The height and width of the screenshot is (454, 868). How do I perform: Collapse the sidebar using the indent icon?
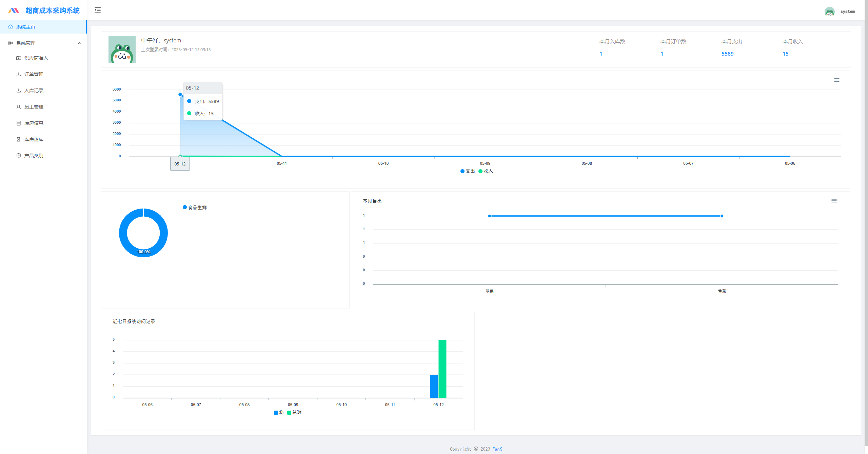[x=98, y=10]
